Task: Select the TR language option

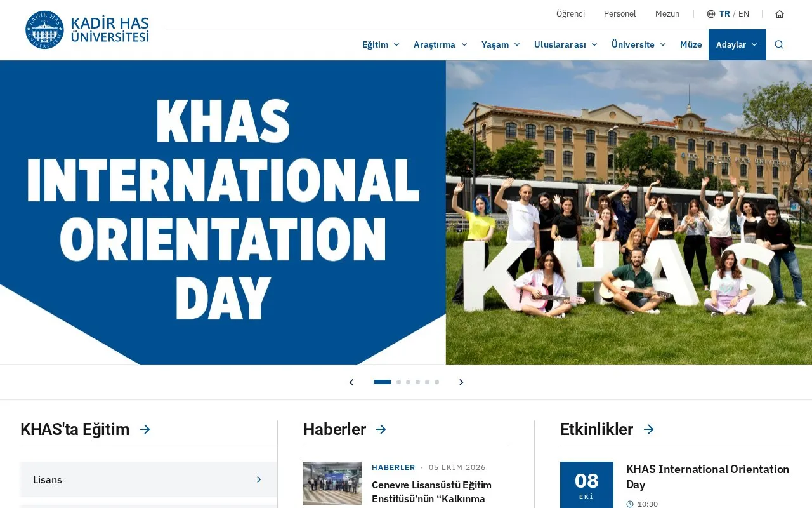Action: pyautogui.click(x=724, y=14)
